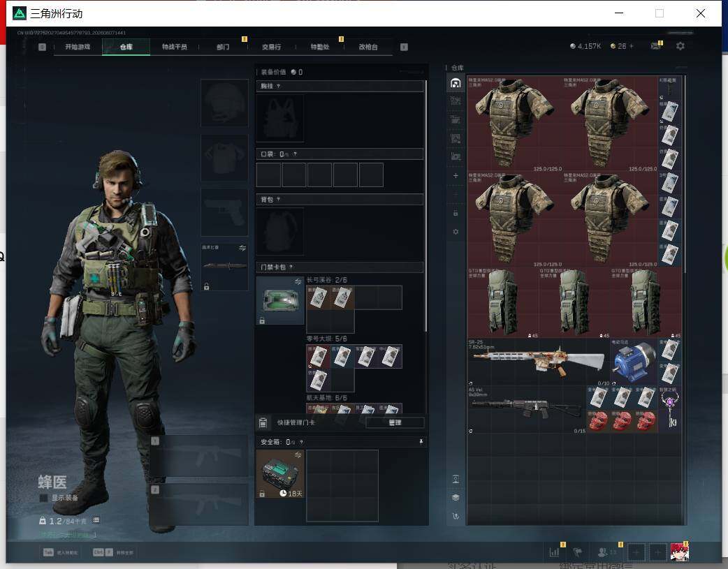This screenshot has height=569, width=728.
Task: Select the green keycard case item
Action: point(280,300)
